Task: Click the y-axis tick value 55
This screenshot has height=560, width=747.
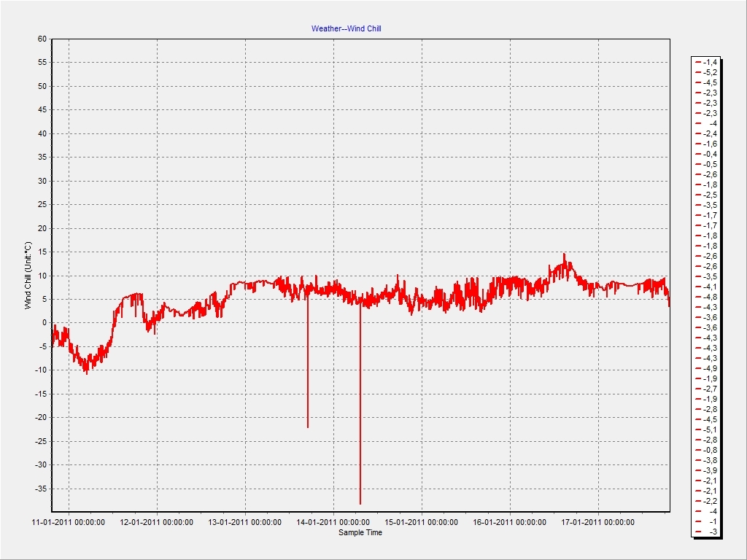Action: pos(42,63)
